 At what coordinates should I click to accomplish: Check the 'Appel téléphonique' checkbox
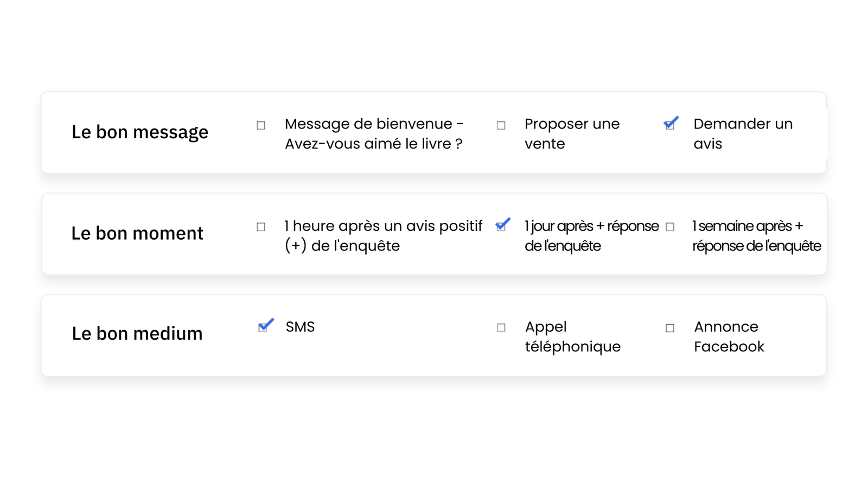coord(501,328)
